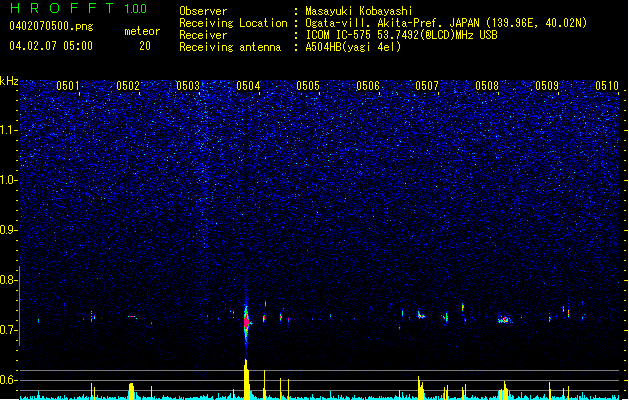
Task: Click the "Receiving Location" label
Action: 233,23
